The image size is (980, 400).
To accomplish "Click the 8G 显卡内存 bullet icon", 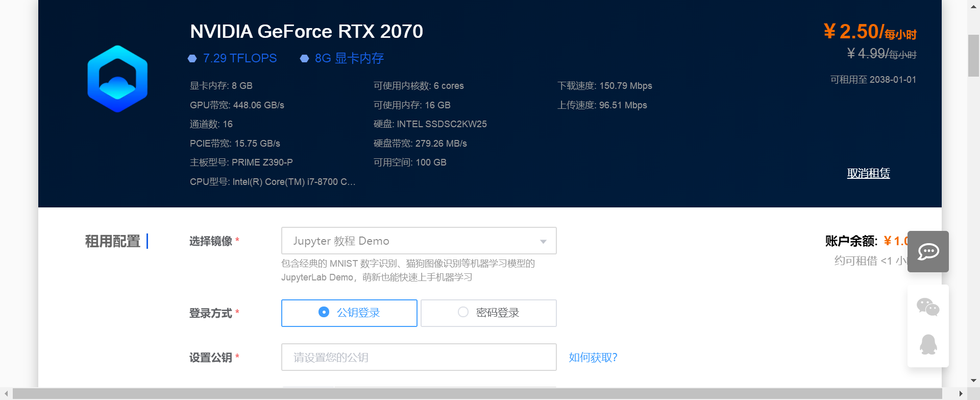I will pyautogui.click(x=304, y=58).
